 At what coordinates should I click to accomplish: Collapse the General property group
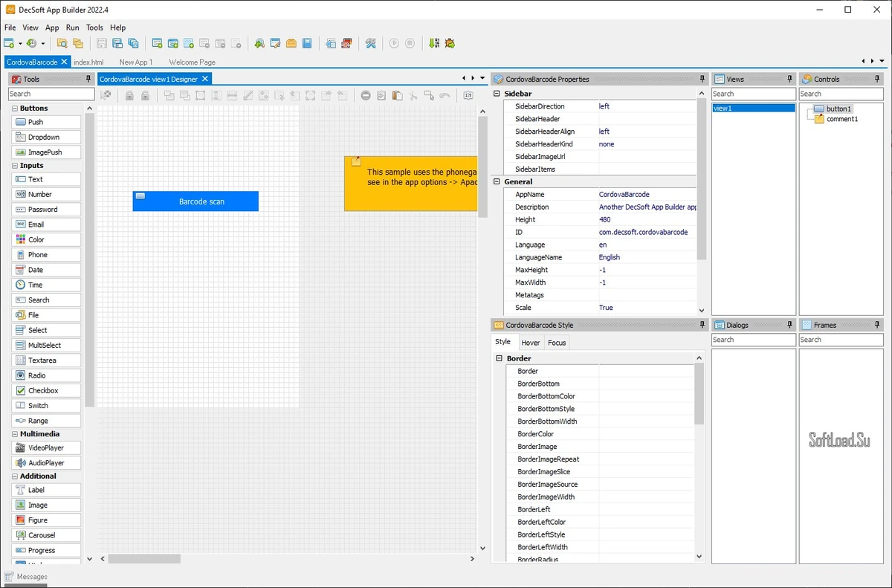497,181
